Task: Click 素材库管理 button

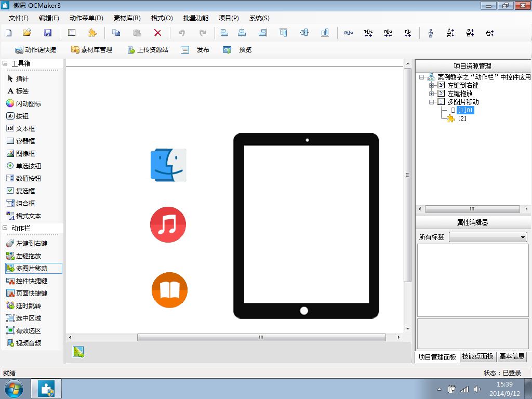Action: tap(91, 49)
